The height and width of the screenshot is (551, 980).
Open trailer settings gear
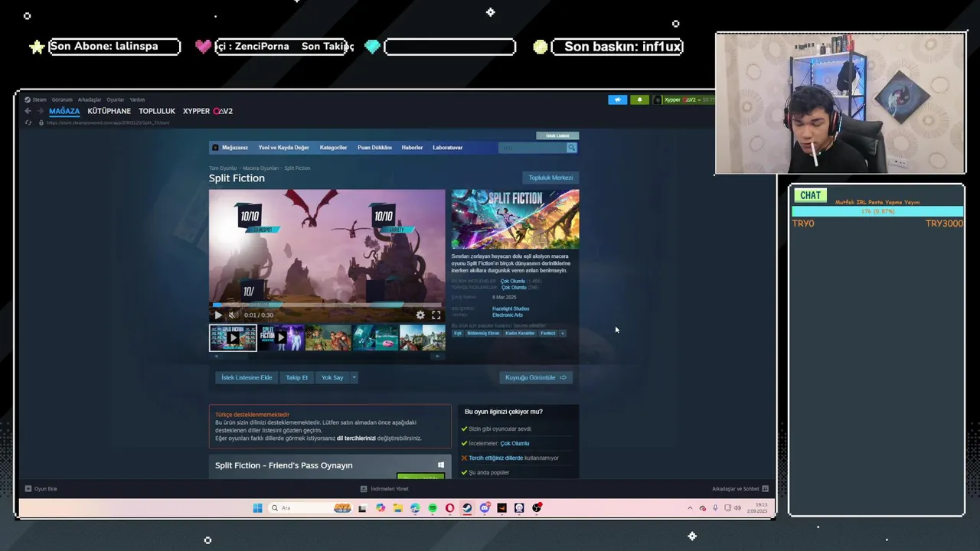(420, 315)
